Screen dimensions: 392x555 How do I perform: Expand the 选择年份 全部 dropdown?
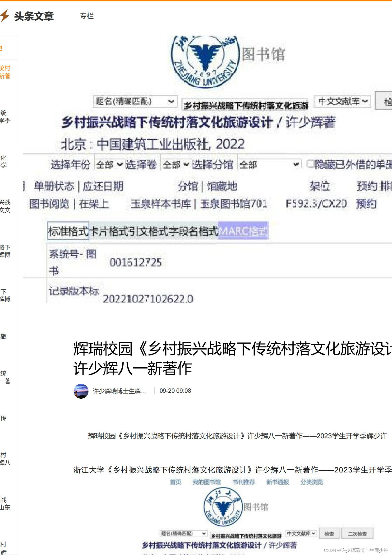coord(109,165)
